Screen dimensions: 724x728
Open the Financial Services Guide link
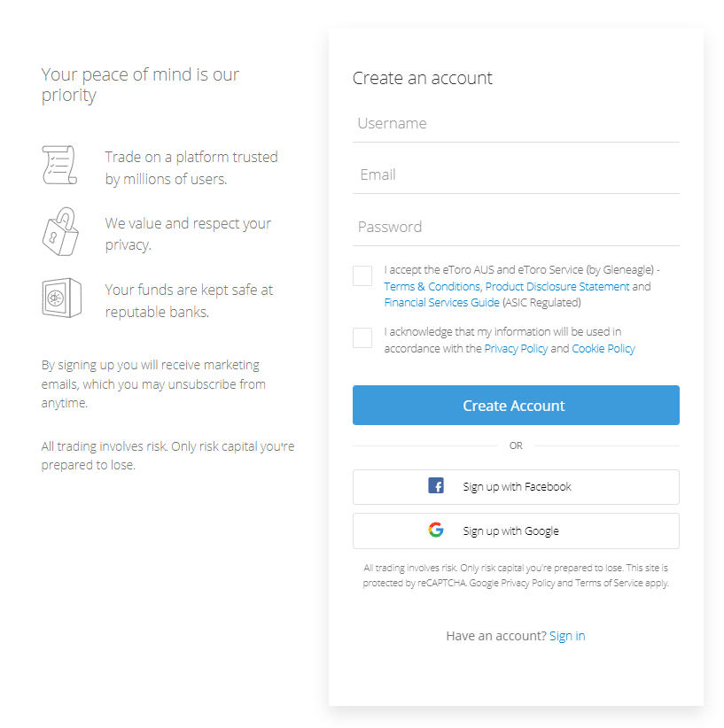coord(441,303)
